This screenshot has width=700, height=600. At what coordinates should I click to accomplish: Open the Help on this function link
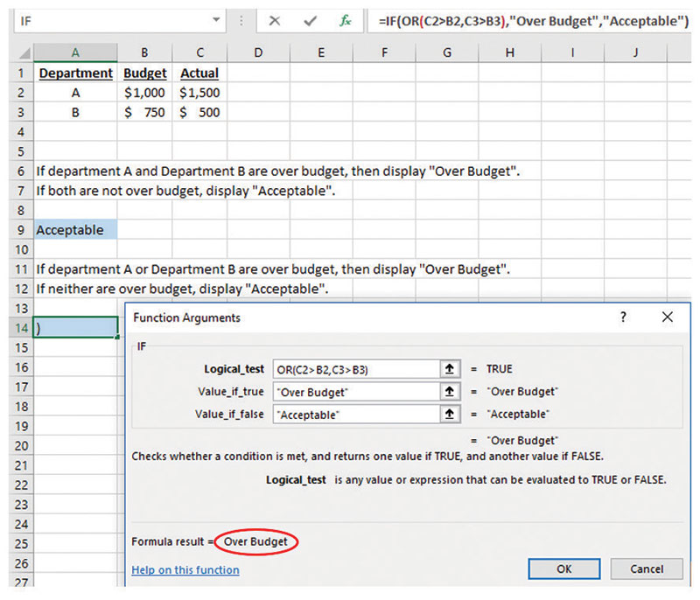tap(185, 570)
